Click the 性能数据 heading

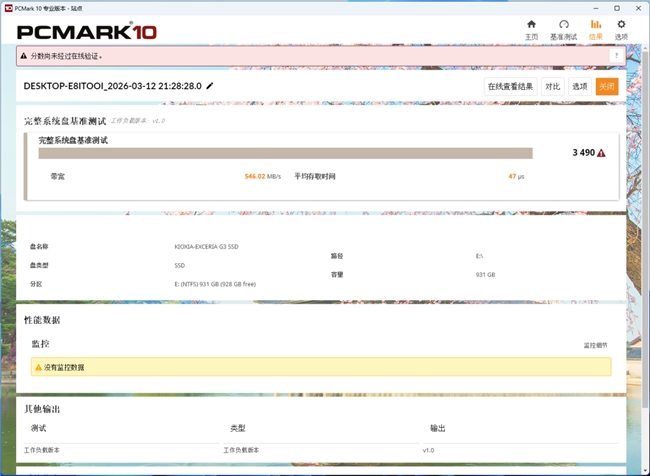pos(42,320)
